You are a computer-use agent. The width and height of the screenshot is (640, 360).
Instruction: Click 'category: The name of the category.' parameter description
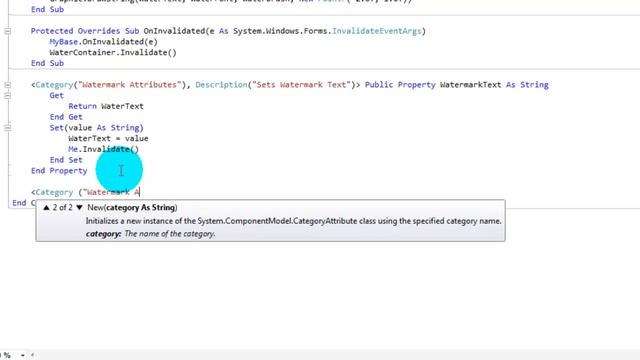click(150, 234)
